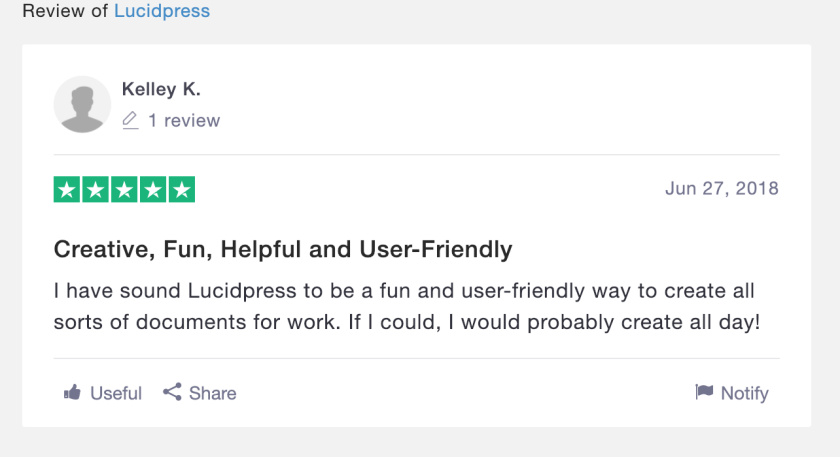The width and height of the screenshot is (840, 457).
Task: Open the review title "Creative, Fun, Helpful and User-Friendly"
Action: (283, 249)
